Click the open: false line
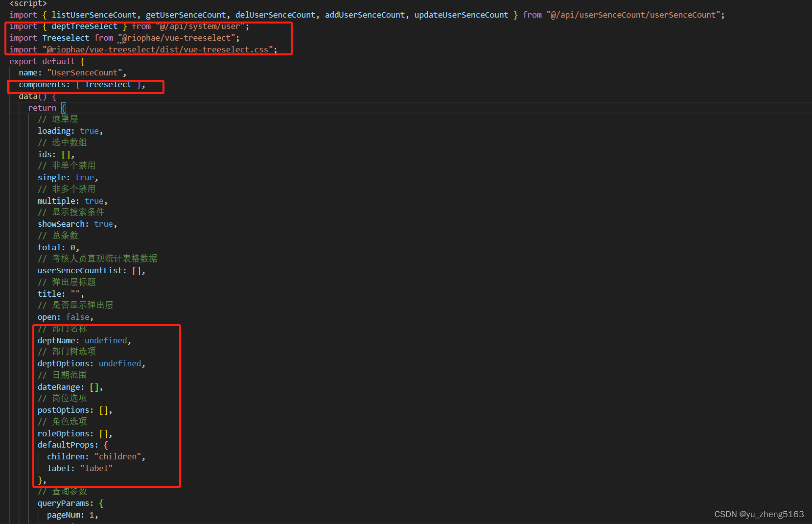 [65, 317]
